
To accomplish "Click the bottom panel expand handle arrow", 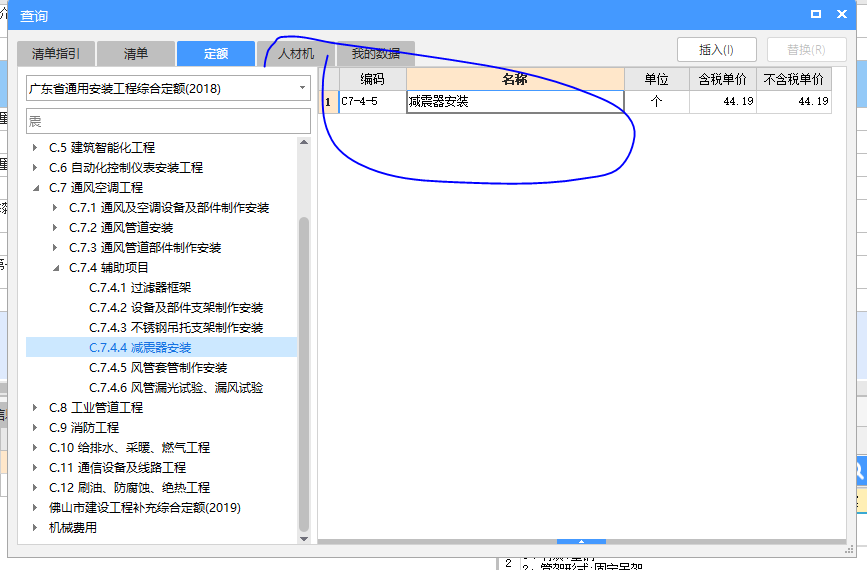I will pyautogui.click(x=581, y=542).
